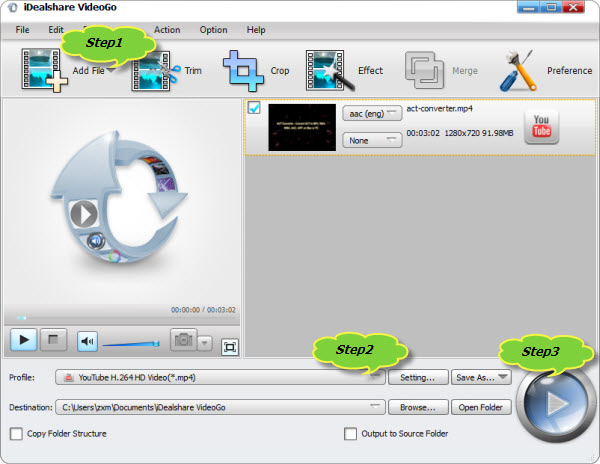Click the iDealshare app title icon
This screenshot has width=600, height=464.
click(x=12, y=7)
